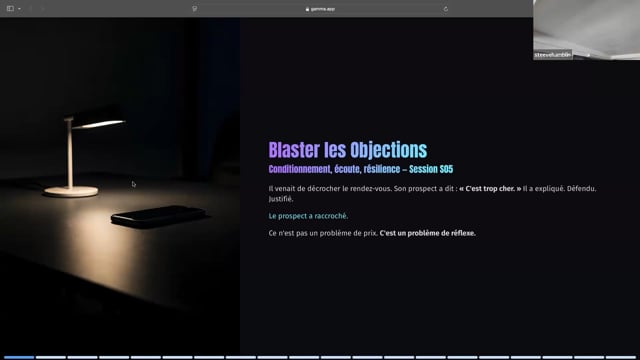Open the sidebar dropdown arrow next to sidebar icon
This screenshot has height=360, width=640.
click(x=19, y=9)
